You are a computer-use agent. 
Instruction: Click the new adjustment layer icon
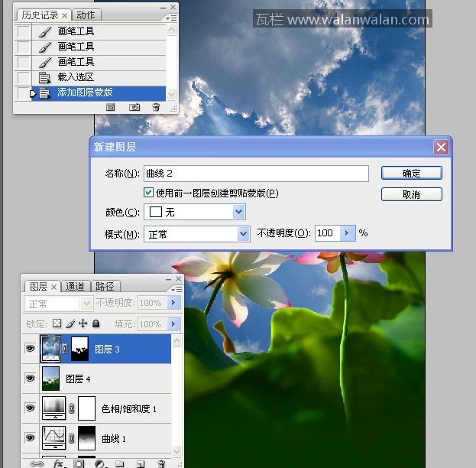pos(99,463)
